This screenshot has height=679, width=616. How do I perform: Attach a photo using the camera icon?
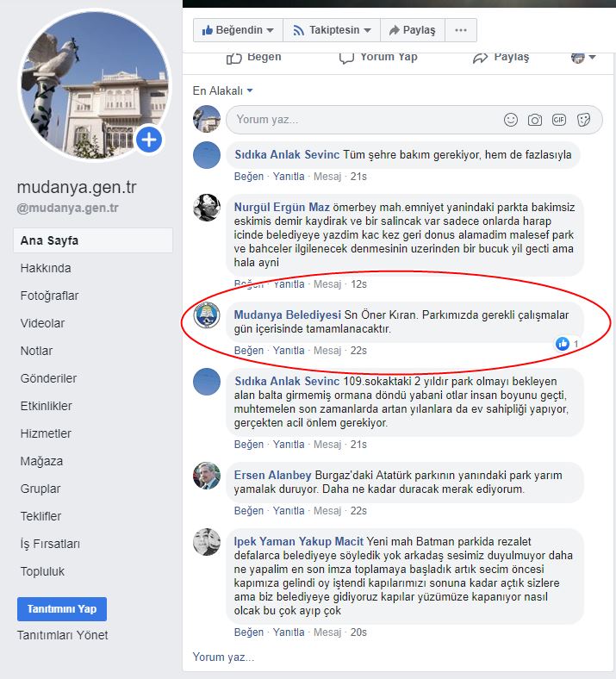point(535,120)
